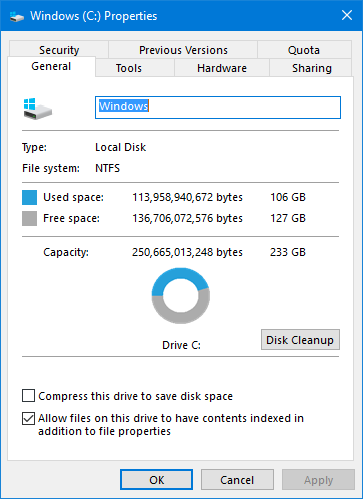Launch Disk Cleanup
This screenshot has height=499, width=363.
(x=300, y=340)
